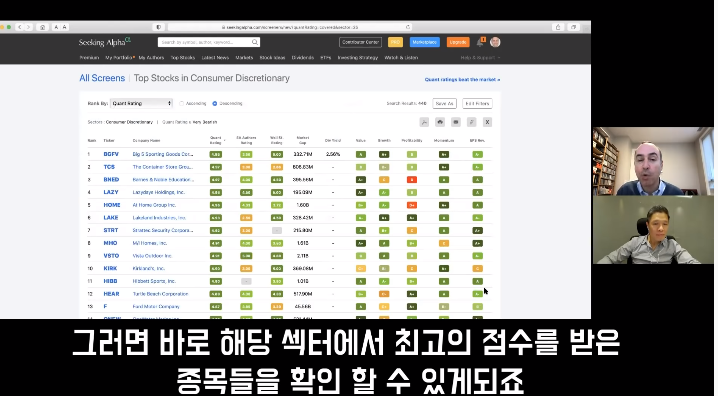Open My Authors in navigation bar

[x=151, y=58]
